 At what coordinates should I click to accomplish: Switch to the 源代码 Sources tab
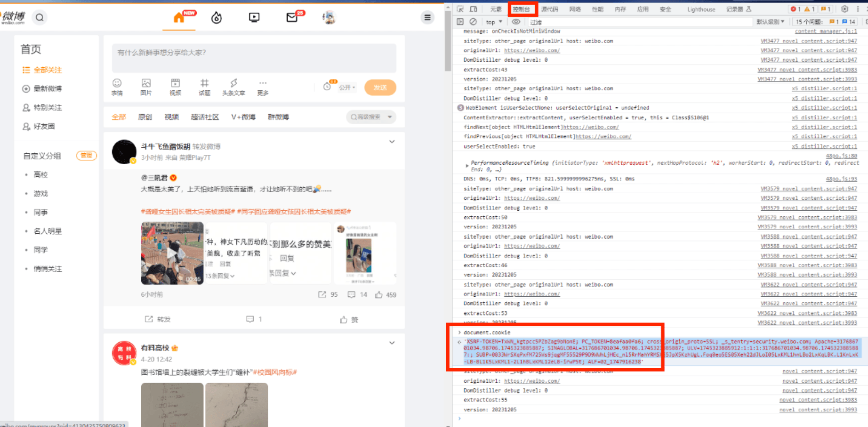pyautogui.click(x=549, y=9)
